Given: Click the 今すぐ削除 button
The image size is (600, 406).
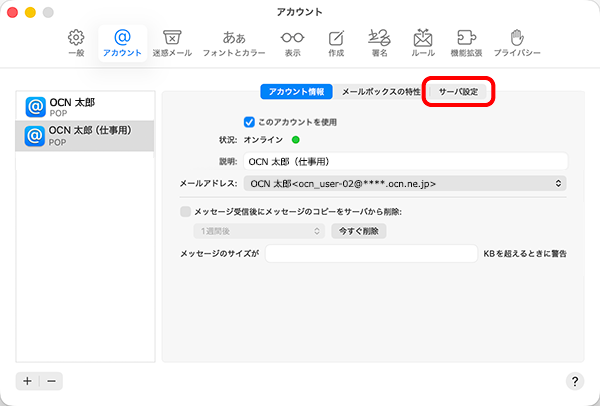Looking at the screenshot, I should [359, 231].
